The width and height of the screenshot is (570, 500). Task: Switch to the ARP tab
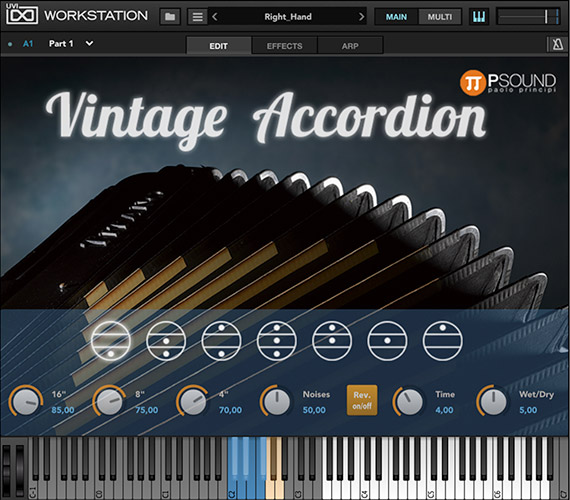[x=350, y=45]
